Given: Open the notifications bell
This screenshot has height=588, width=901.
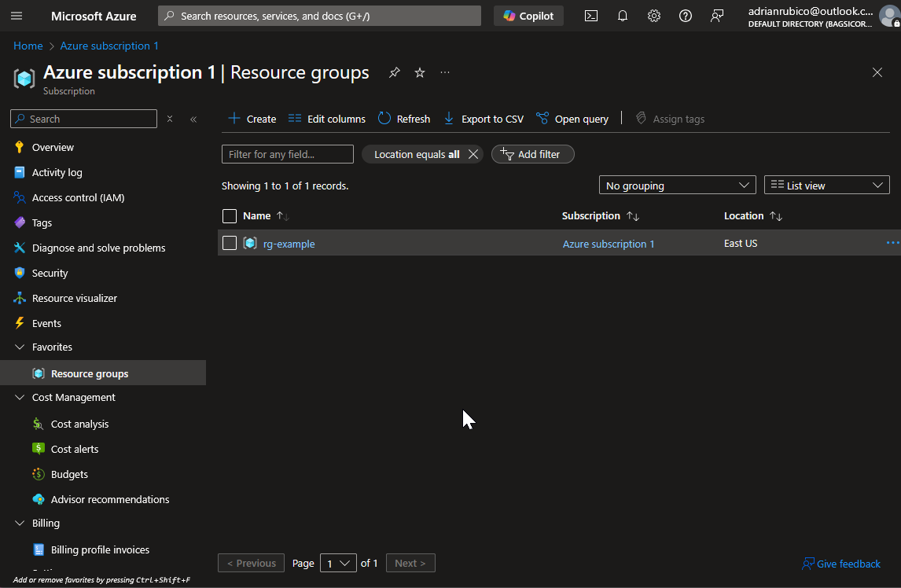Looking at the screenshot, I should click(623, 16).
